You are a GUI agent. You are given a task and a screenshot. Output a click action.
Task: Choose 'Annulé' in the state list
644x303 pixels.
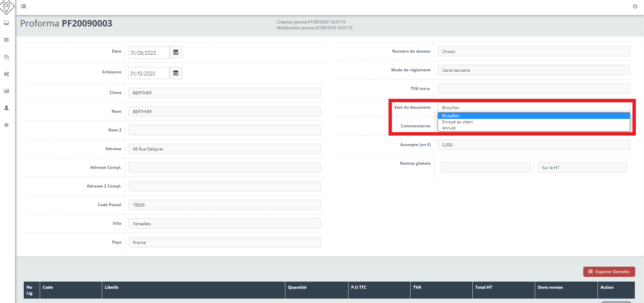(x=449, y=128)
